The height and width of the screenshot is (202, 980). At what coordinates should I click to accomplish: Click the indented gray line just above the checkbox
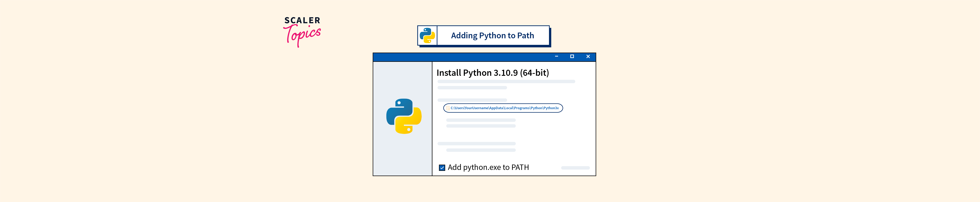pos(481,150)
